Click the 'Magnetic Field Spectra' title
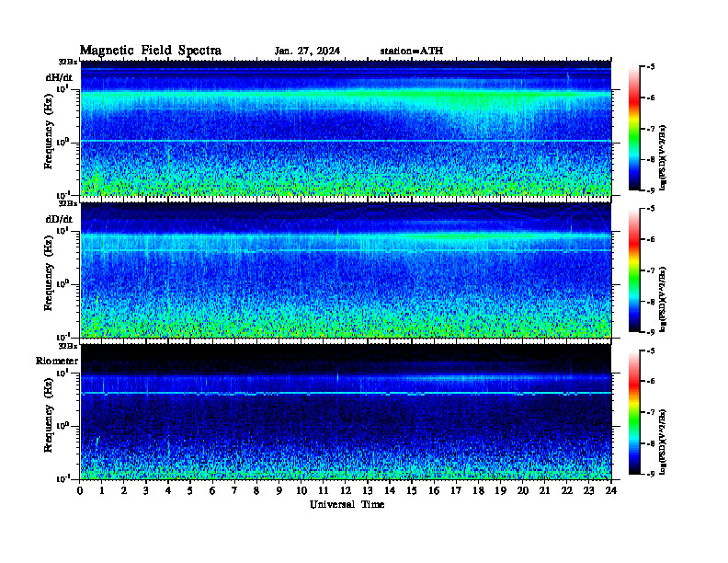Image resolution: width=728 pixels, height=563 pixels. pos(151,51)
